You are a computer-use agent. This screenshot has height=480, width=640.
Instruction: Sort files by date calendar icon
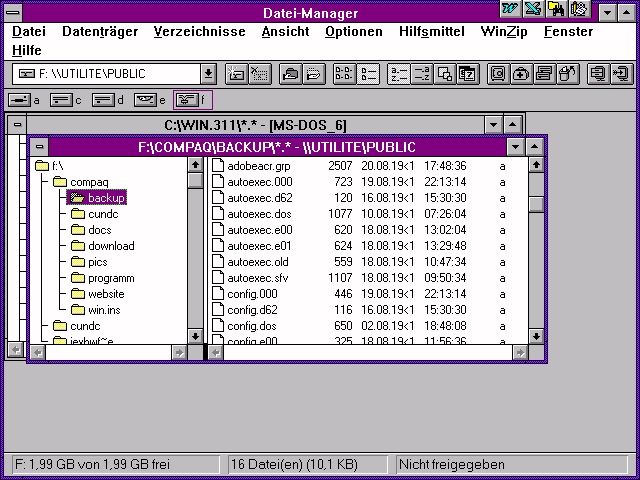[468, 74]
